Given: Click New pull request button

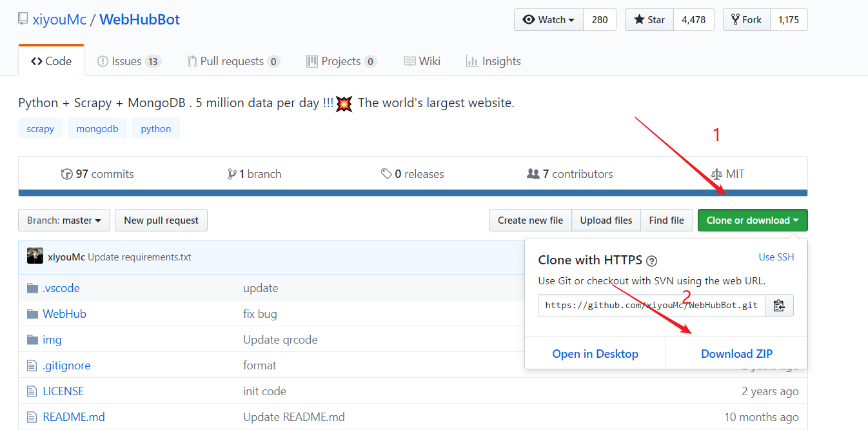Looking at the screenshot, I should click(x=161, y=220).
